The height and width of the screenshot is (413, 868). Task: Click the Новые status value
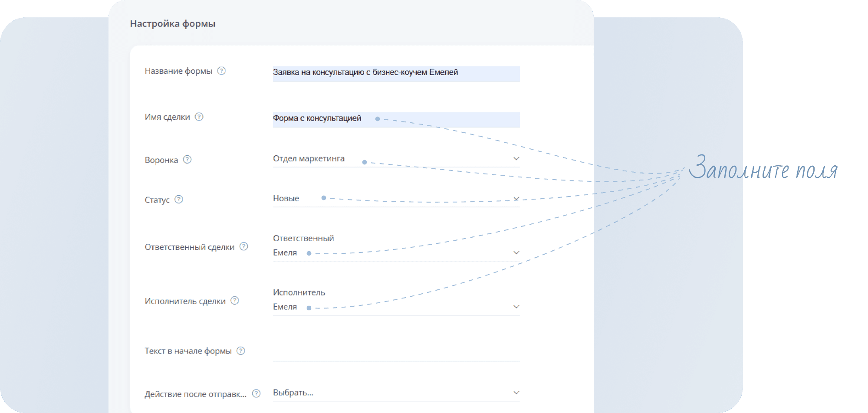pos(286,199)
